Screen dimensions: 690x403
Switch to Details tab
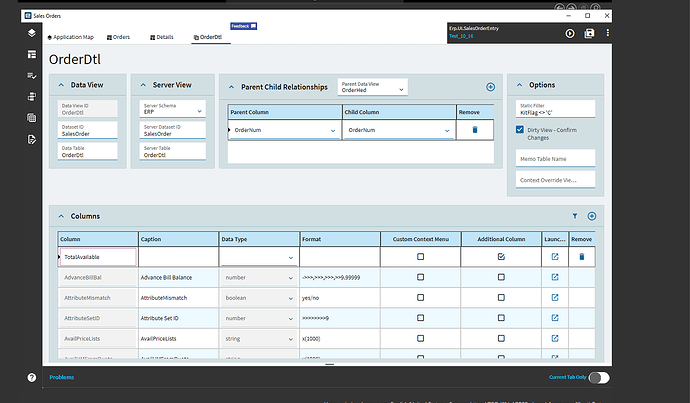(162, 37)
